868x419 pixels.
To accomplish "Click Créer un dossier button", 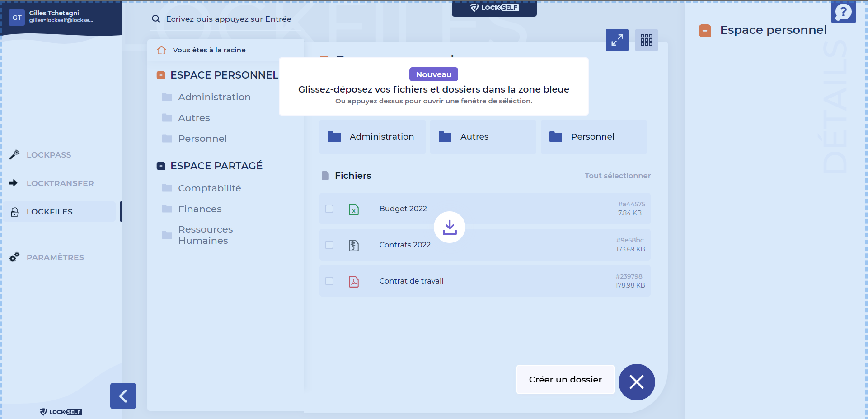I will coord(565,380).
